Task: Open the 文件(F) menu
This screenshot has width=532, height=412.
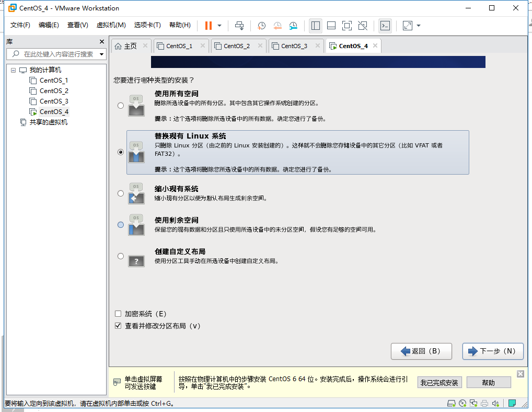Action: (20, 25)
